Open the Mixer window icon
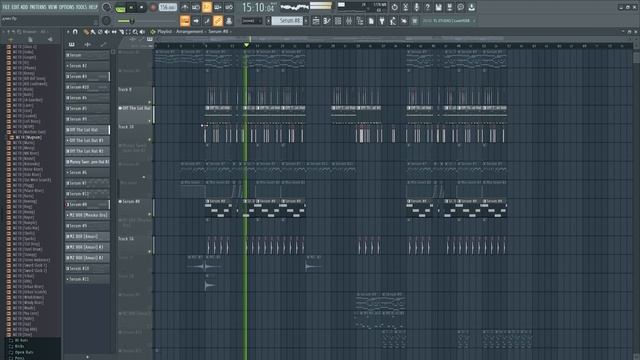Screen dimensions: 640x360 349,21
